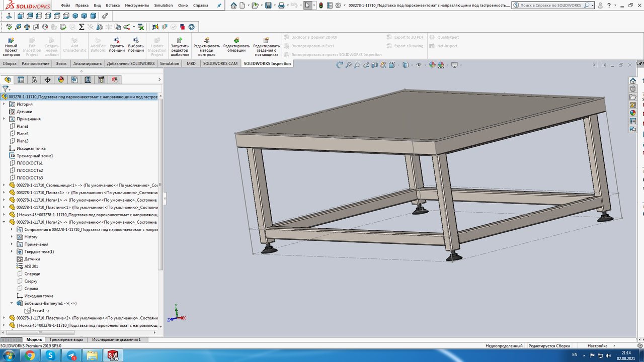Viewport: 644px width, 362px height.
Task: Open DimXpertManager crosshair tab icon
Action: coord(48,79)
